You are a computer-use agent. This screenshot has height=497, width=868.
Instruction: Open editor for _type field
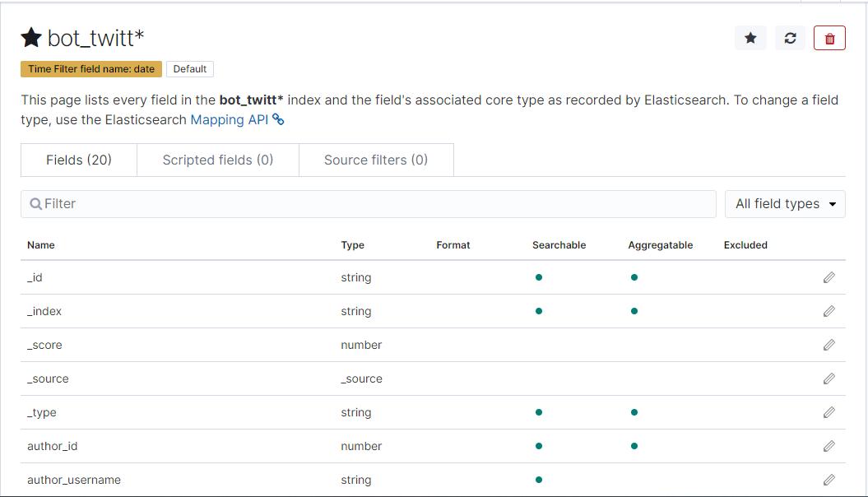(829, 413)
